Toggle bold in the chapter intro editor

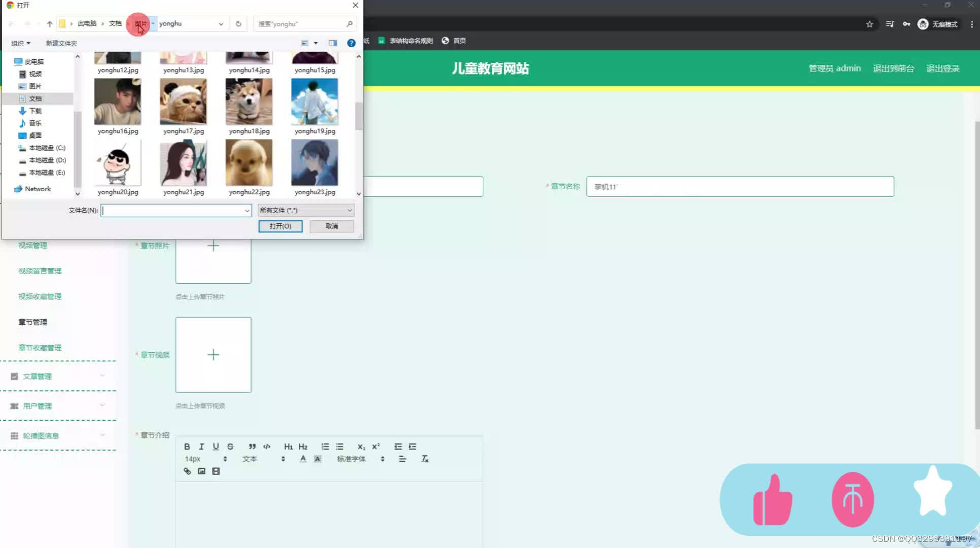(187, 447)
